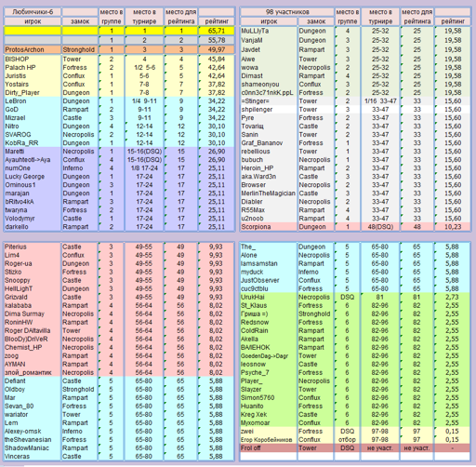This screenshot has width=476, height=467.
Task: Click tournament place cell 1/2 5-6
Action: [144, 67]
